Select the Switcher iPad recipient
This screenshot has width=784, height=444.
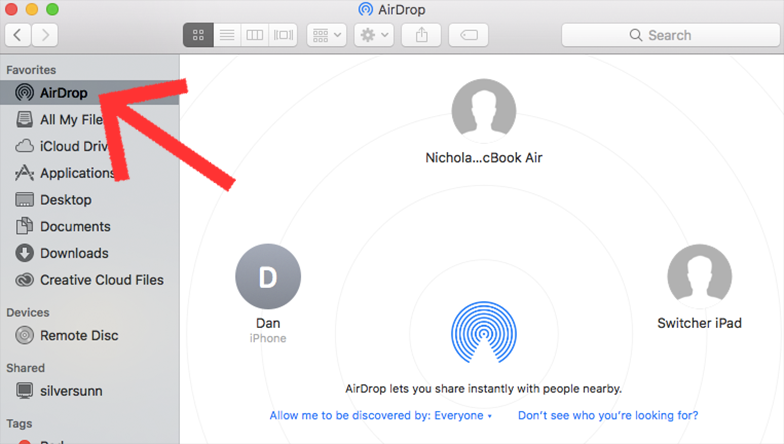click(699, 277)
